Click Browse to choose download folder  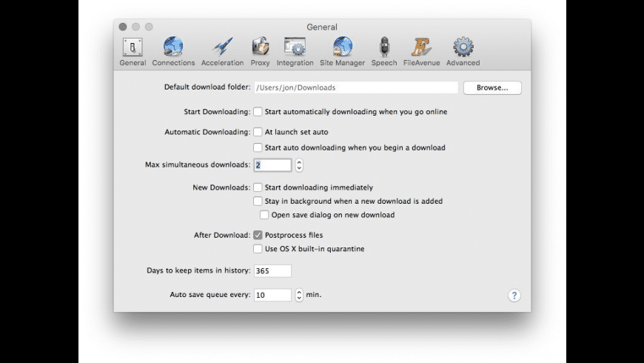pyautogui.click(x=492, y=87)
